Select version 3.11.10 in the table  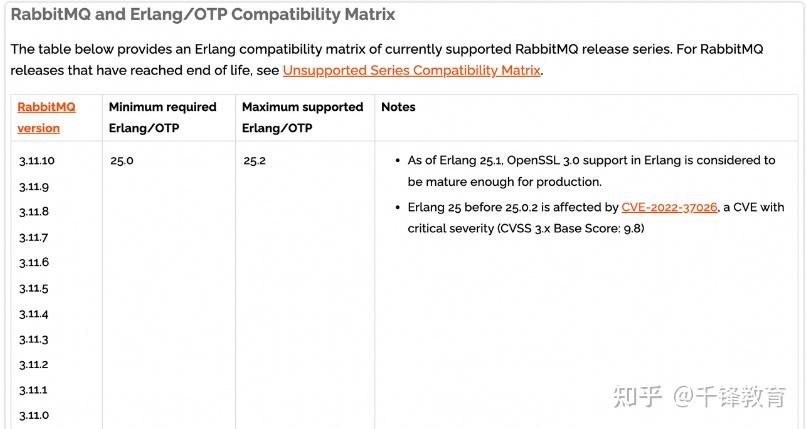tap(37, 161)
